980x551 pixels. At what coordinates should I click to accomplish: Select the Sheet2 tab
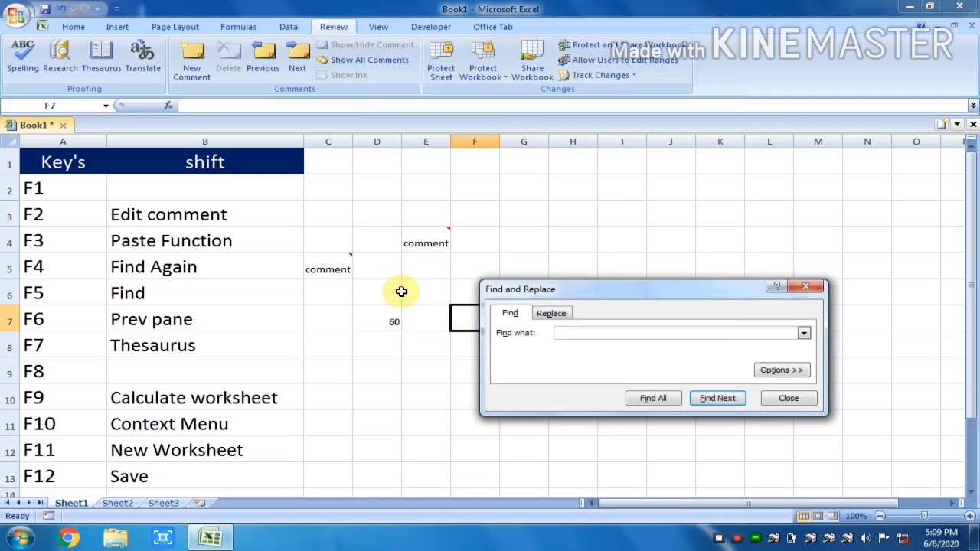tap(117, 503)
